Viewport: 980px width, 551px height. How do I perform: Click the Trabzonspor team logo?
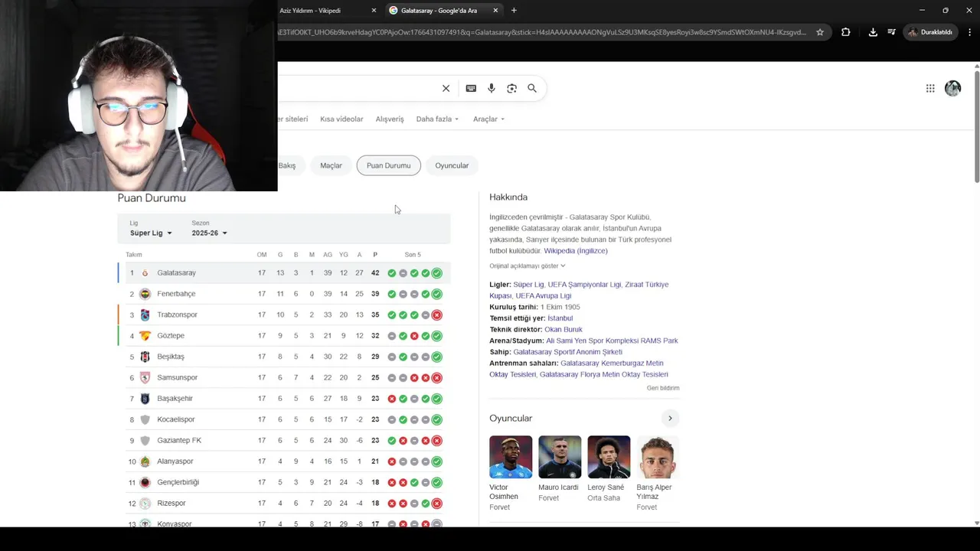pos(145,315)
